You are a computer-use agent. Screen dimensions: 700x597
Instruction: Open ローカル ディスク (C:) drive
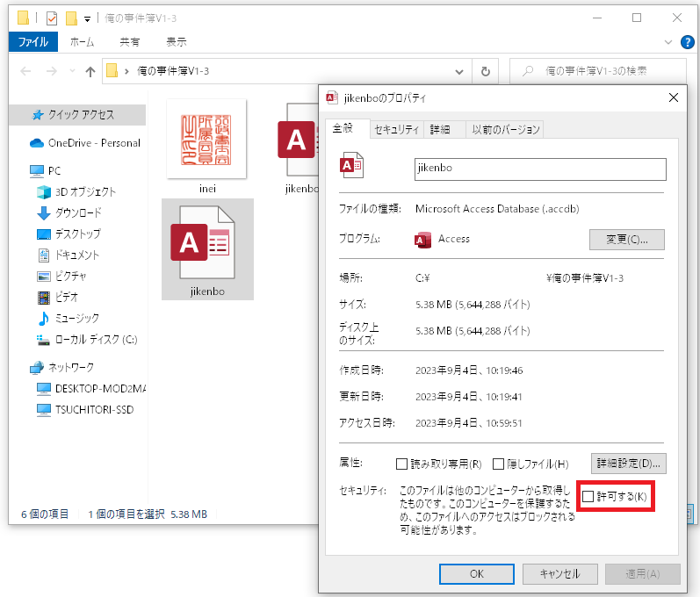coord(95,339)
